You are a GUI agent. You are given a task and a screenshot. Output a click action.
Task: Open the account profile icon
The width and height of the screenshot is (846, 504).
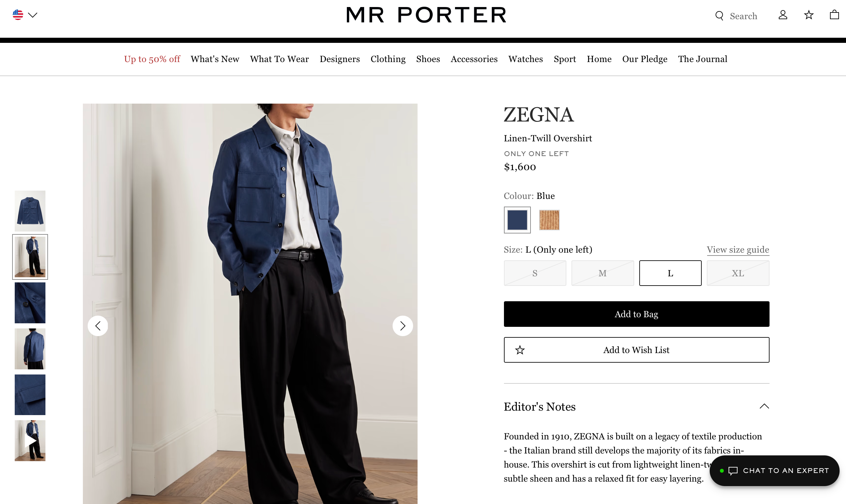(783, 15)
